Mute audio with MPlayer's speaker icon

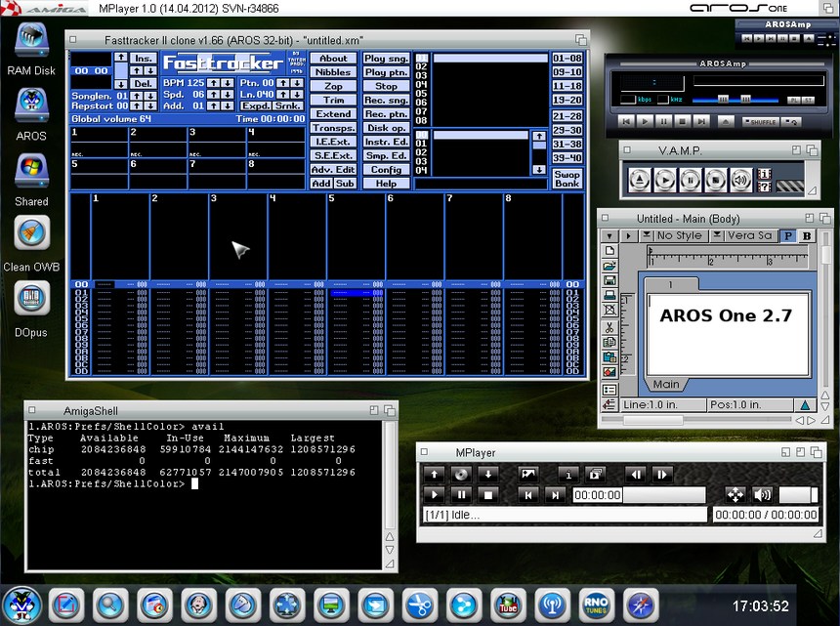(762, 495)
